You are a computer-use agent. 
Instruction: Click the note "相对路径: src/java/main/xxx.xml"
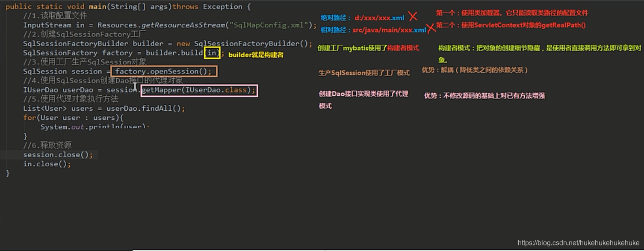[373, 30]
